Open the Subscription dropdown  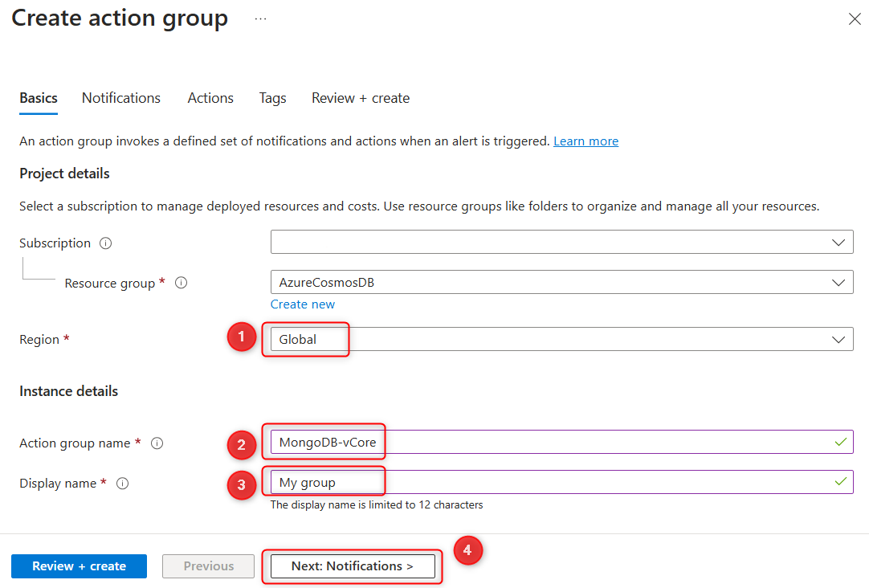coord(839,242)
